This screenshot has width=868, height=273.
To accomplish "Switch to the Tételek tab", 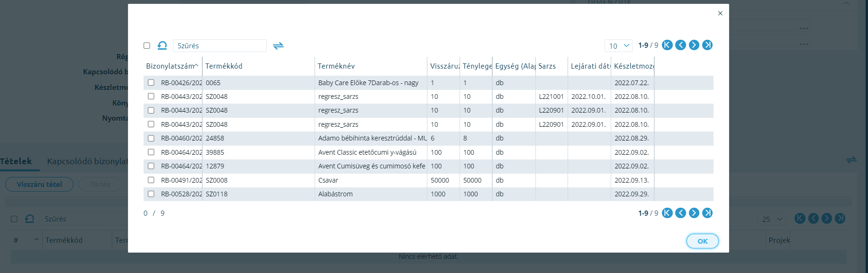I will (16, 161).
